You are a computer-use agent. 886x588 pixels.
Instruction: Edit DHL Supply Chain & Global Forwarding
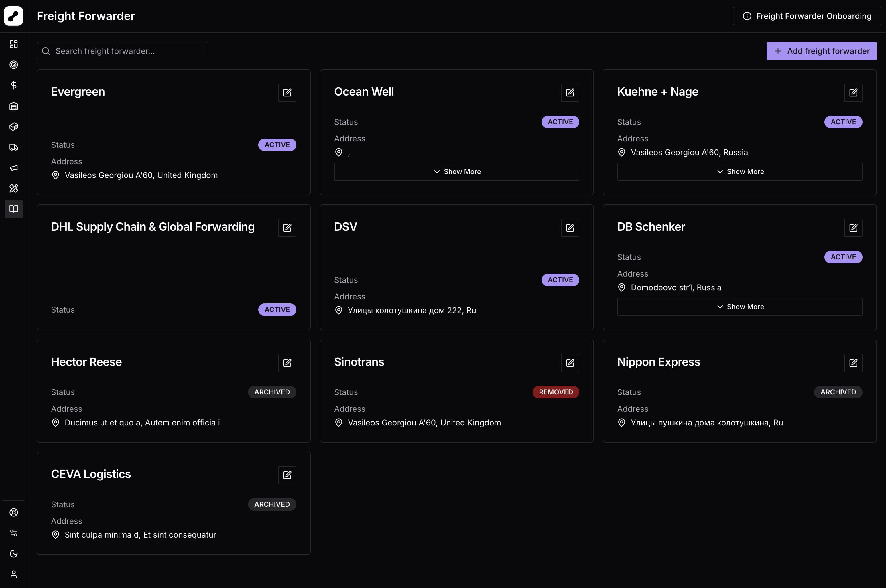click(287, 228)
